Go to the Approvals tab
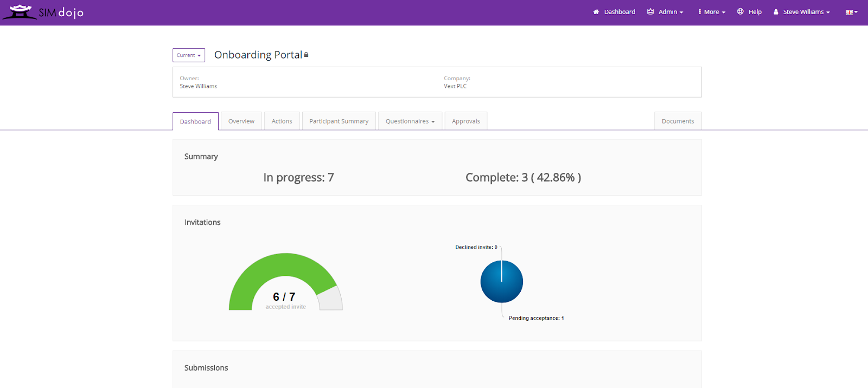The image size is (868, 388). tap(466, 121)
